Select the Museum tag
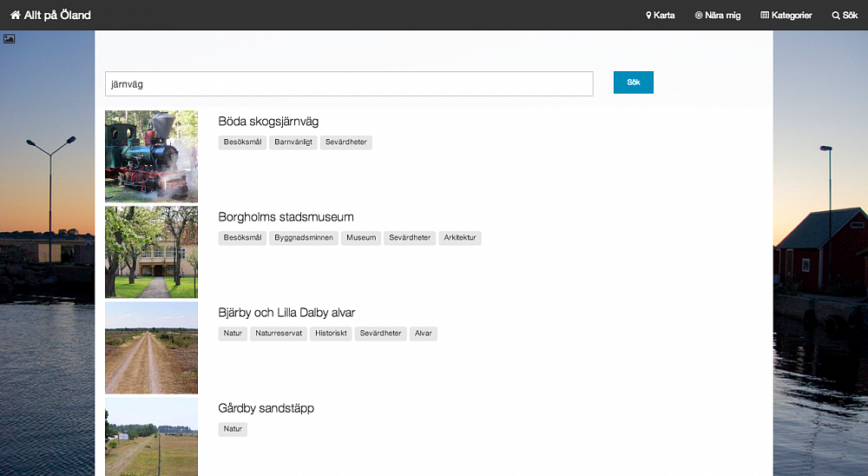 (361, 238)
